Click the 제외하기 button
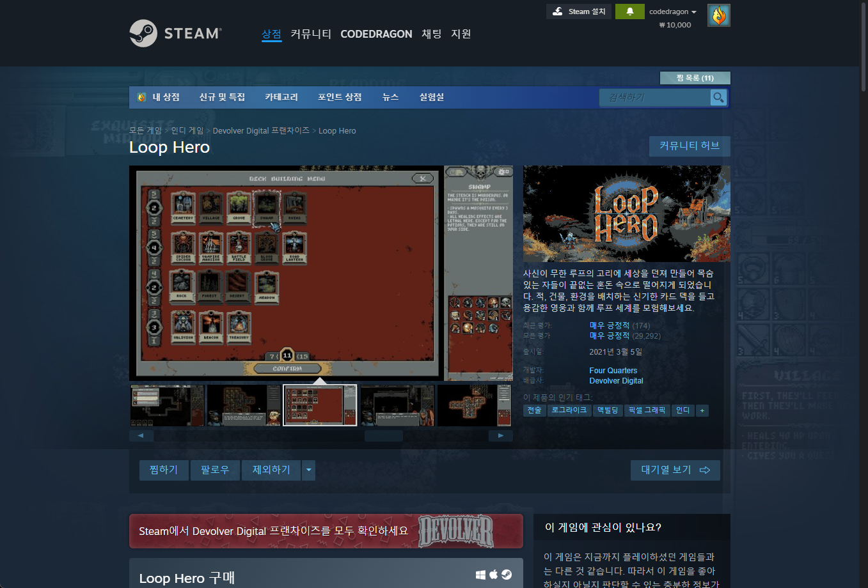This screenshot has height=588, width=868. click(x=271, y=470)
